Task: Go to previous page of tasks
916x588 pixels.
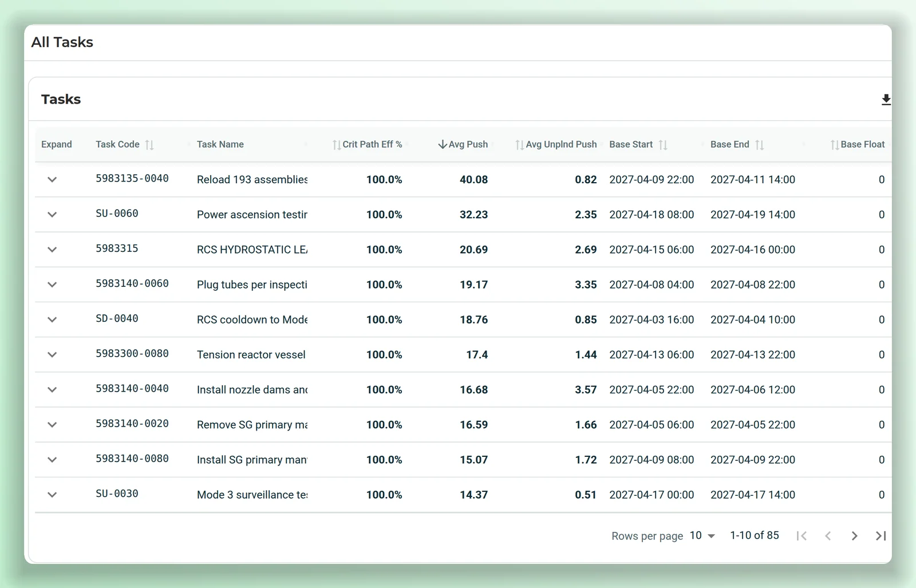Action: [828, 536]
